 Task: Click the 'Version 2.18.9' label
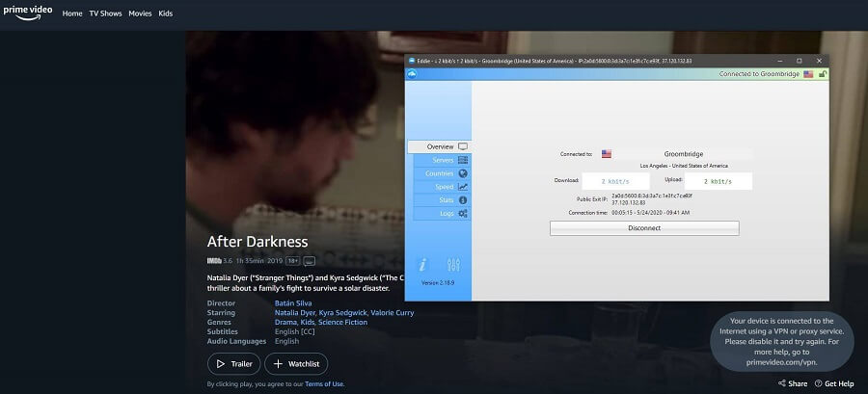[x=439, y=282]
